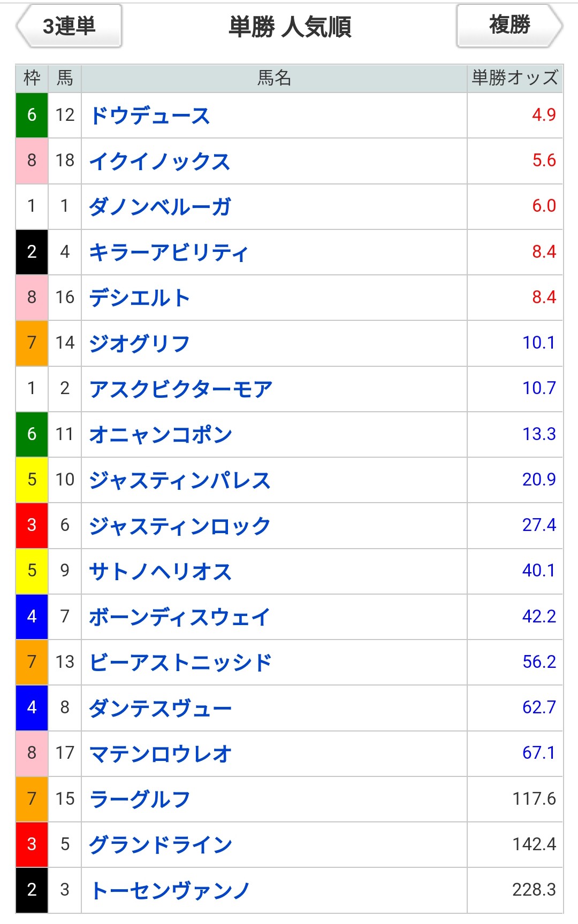The height and width of the screenshot is (924, 578).
Task: Open トーセンヴァンノ horse details
Action: coord(170,891)
